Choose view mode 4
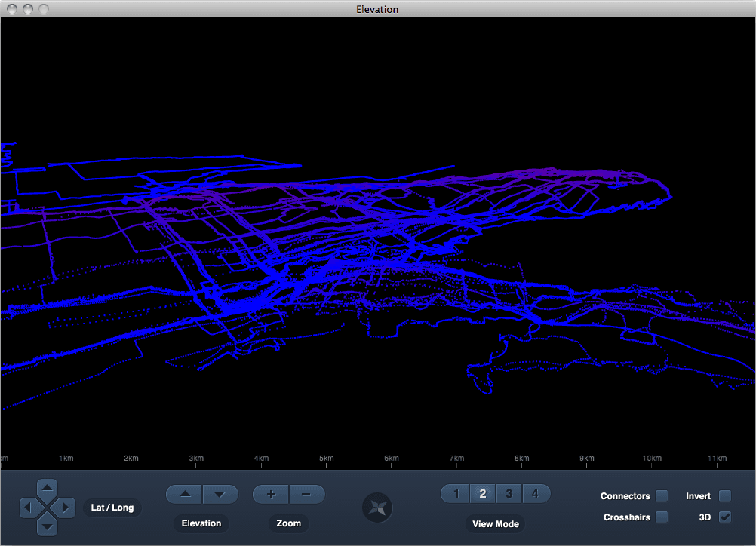This screenshot has width=756, height=546. pos(536,493)
